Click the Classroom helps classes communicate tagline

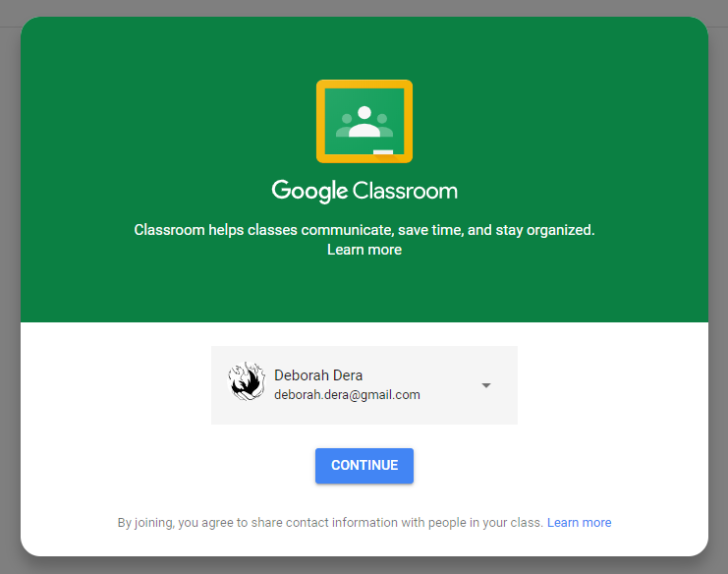pyautogui.click(x=364, y=230)
